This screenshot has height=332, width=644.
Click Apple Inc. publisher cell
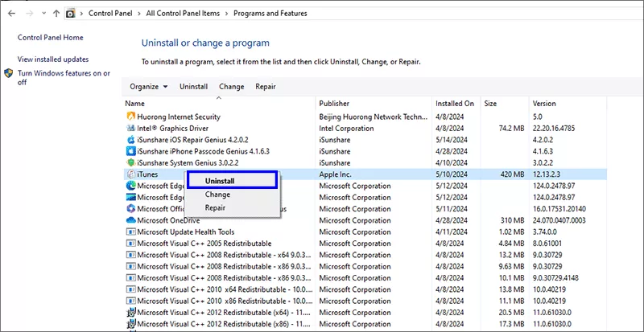point(335,174)
